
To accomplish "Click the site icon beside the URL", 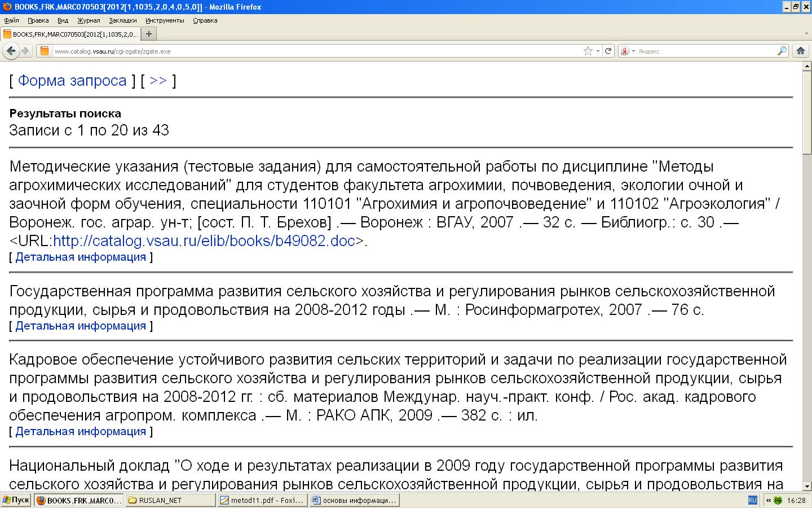I will click(45, 51).
